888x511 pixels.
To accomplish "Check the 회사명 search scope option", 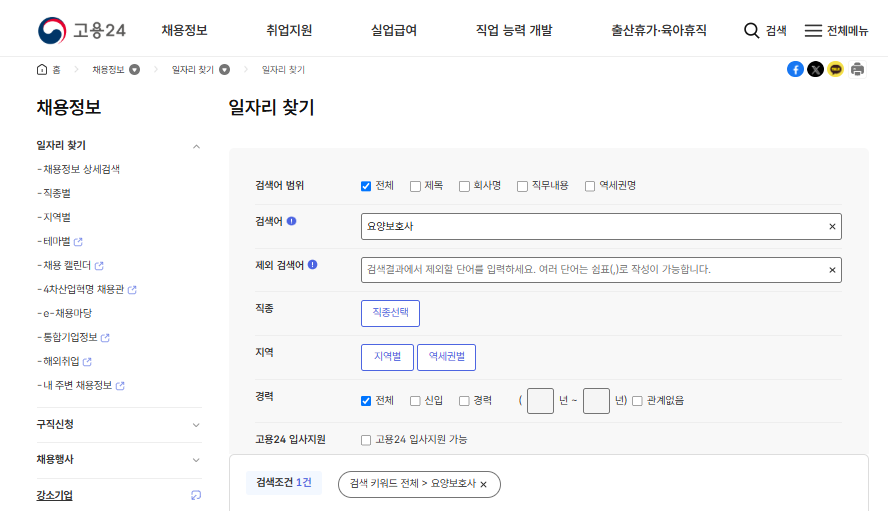I will [x=464, y=186].
